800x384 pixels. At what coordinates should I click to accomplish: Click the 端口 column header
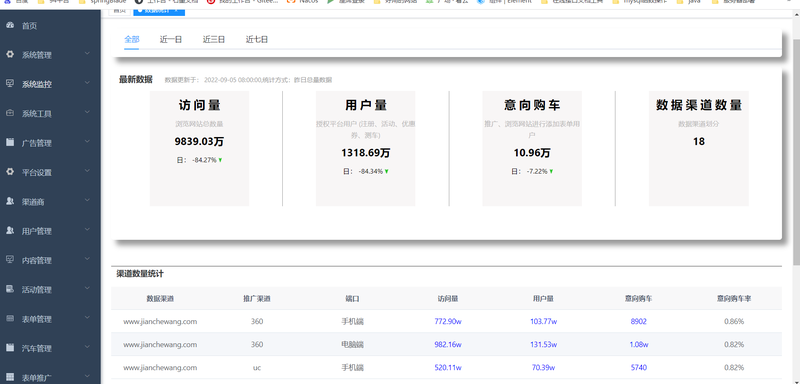[353, 299]
